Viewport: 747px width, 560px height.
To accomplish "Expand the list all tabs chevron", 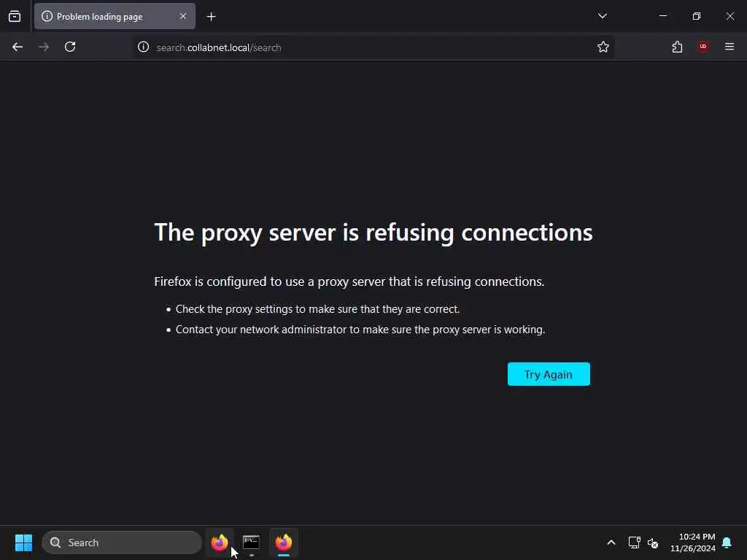I will (x=602, y=16).
